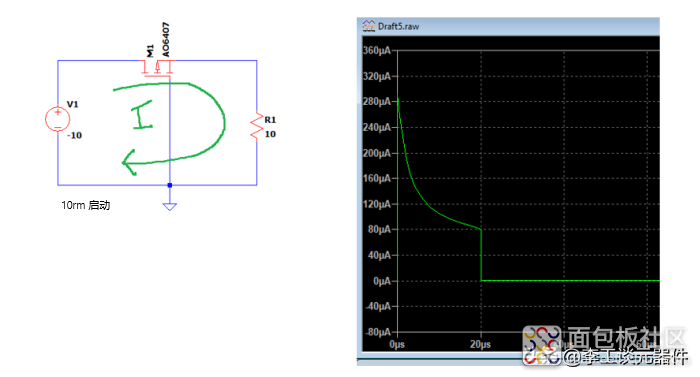
Task: Select the R1 resistor symbol
Action: [257, 126]
